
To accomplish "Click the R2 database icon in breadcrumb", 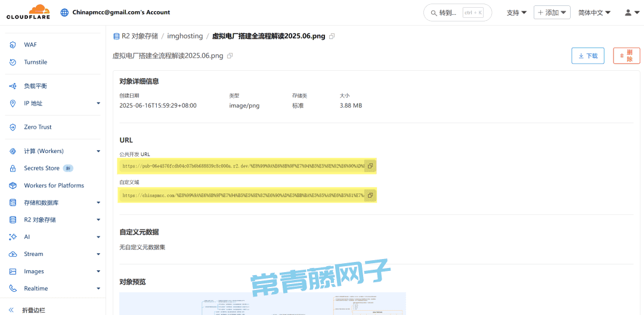I will point(116,36).
